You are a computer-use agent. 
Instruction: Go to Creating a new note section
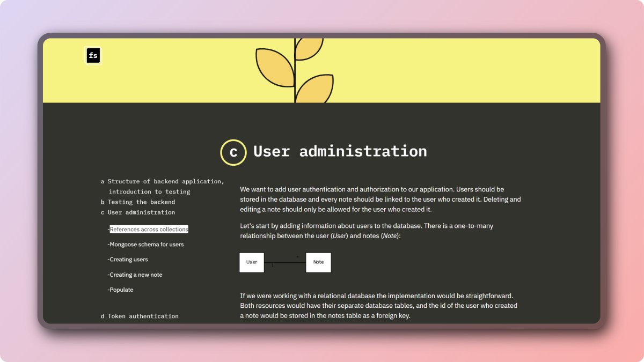(x=135, y=275)
